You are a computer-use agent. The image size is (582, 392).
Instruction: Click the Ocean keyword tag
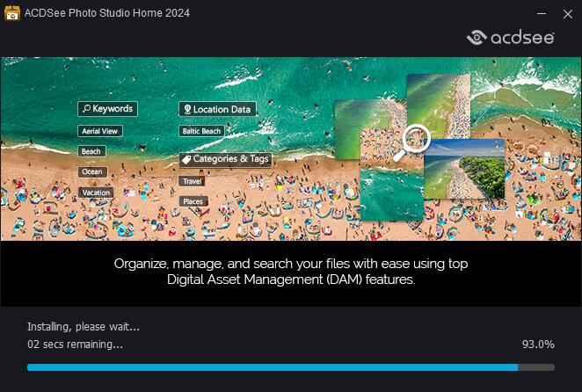click(x=92, y=172)
